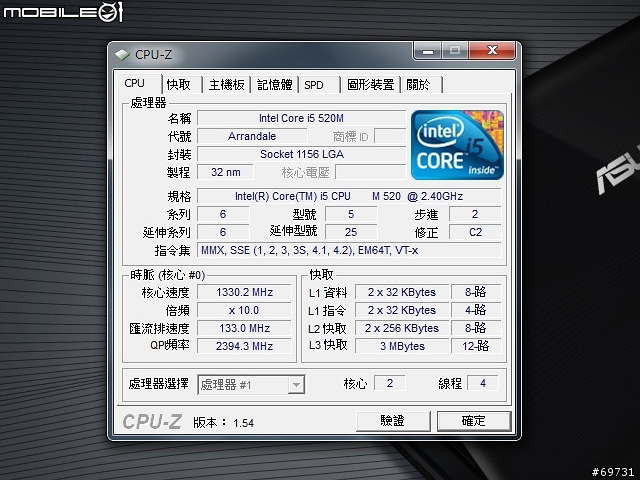Open the 關於 tab
Viewport: 640px width, 480px height.
[x=418, y=84]
